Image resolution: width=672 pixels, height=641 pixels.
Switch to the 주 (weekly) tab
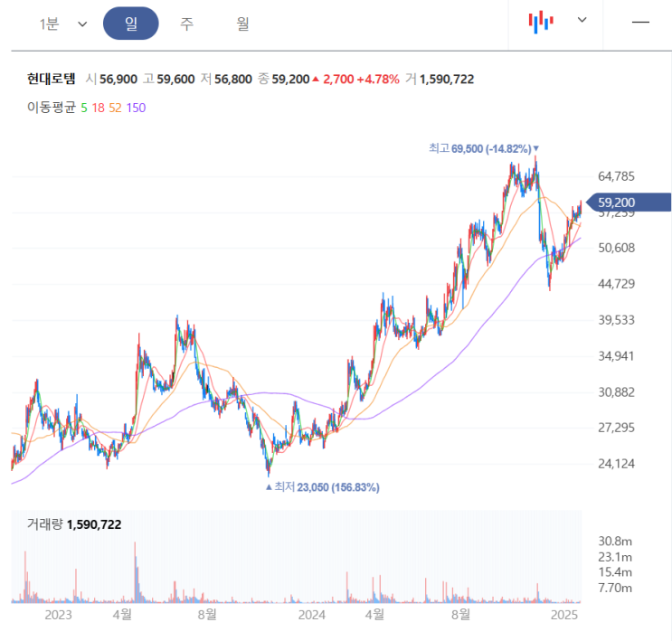187,24
